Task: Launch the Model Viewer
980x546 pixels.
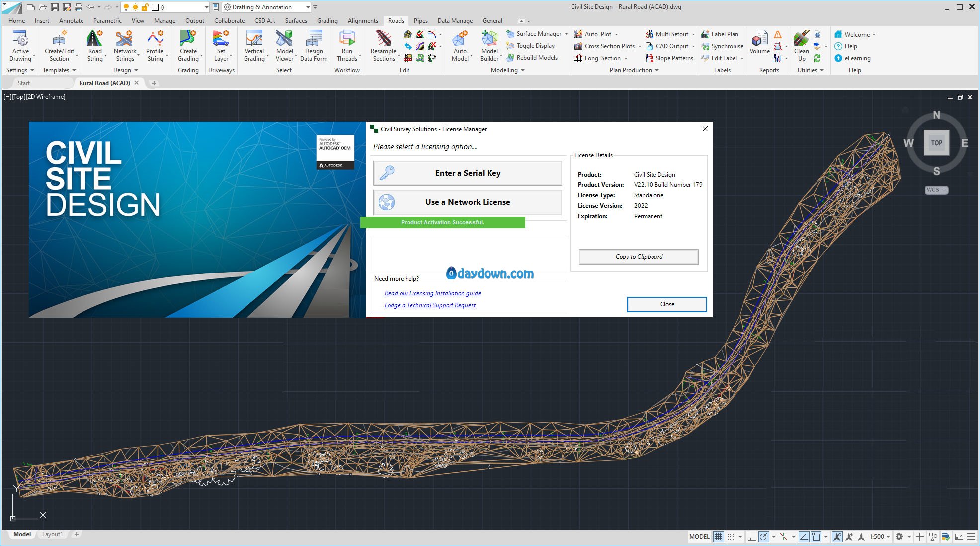Action: pos(284,46)
